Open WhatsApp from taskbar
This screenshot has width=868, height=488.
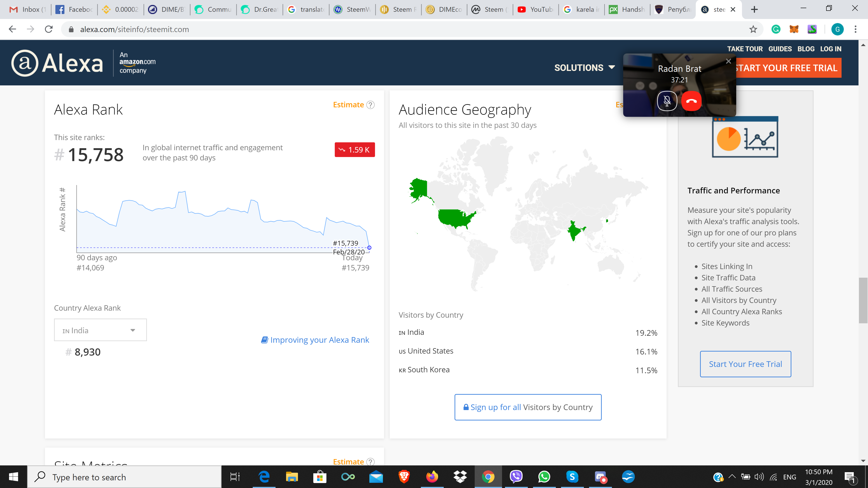(x=544, y=477)
